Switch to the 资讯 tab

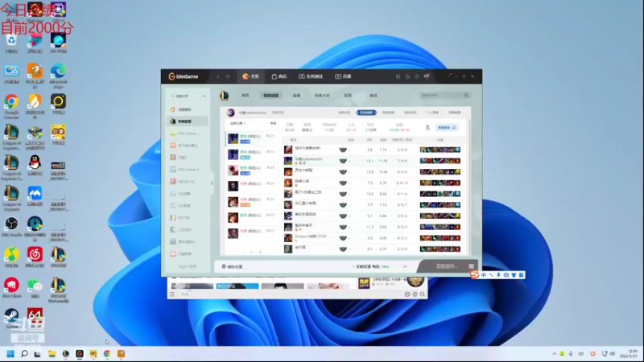pyautogui.click(x=246, y=96)
